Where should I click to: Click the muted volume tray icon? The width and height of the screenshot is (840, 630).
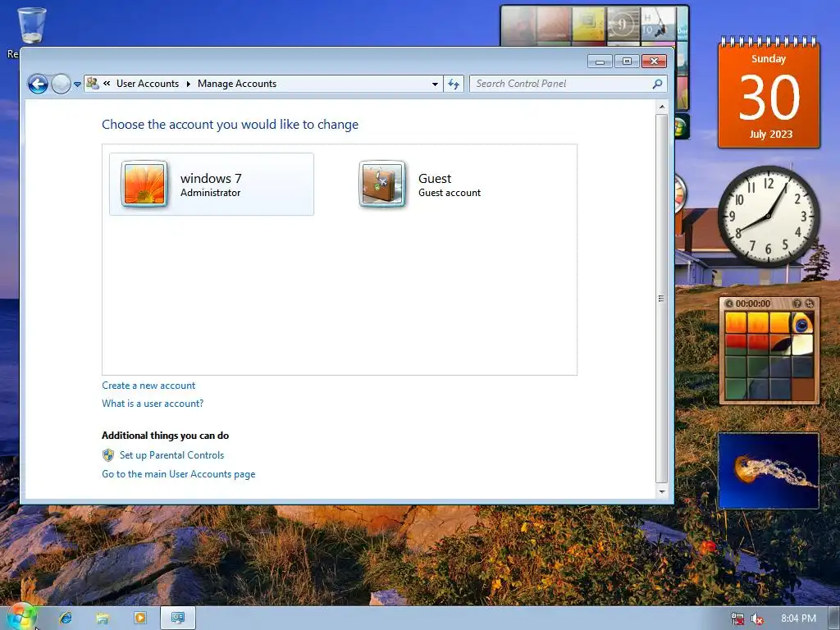point(756,619)
